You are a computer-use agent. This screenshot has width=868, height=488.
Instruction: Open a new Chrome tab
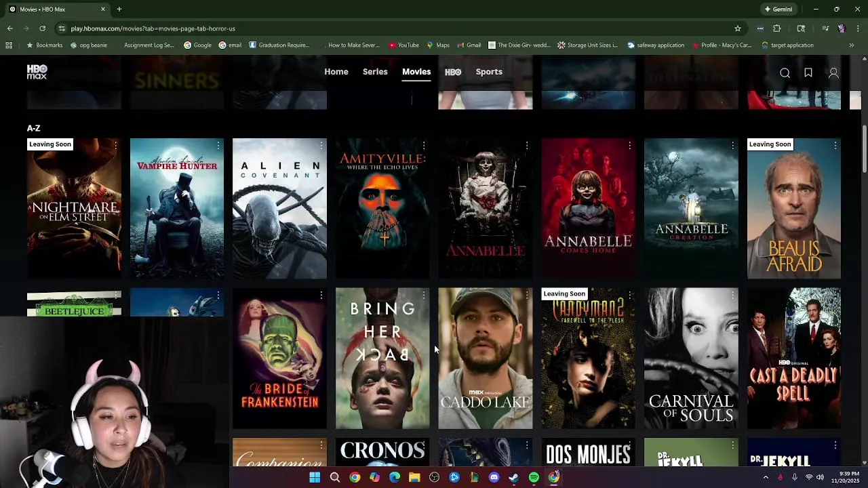[119, 9]
